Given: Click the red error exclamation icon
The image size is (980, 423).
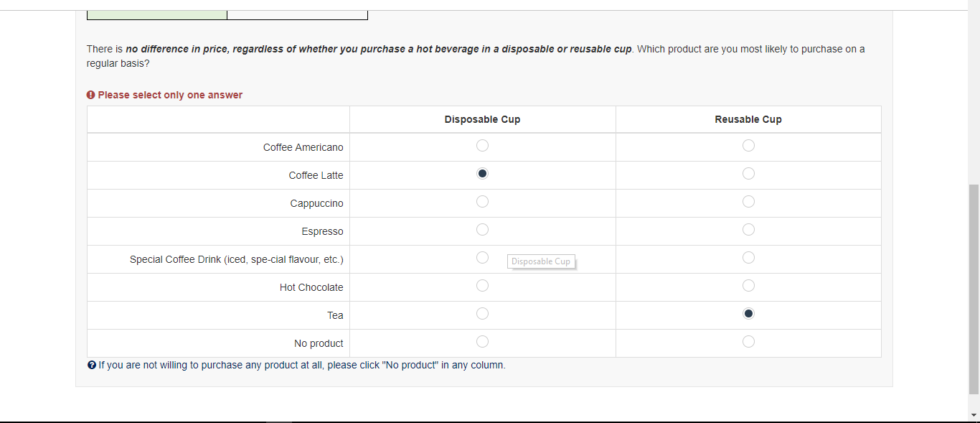Looking at the screenshot, I should (91, 95).
